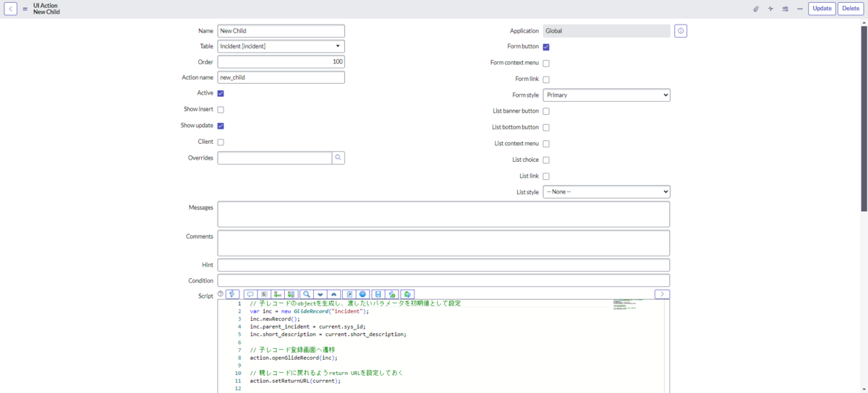Click in the Condition input field

(443, 280)
